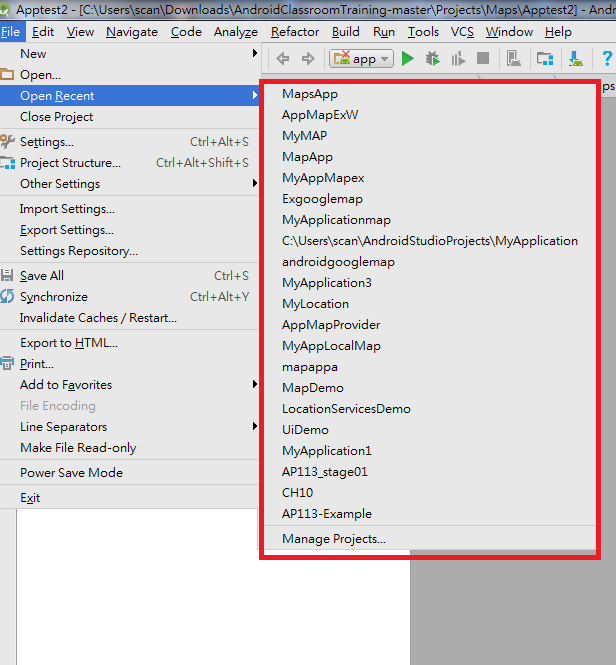Open the Code menu
616x665 pixels.
coord(186,32)
